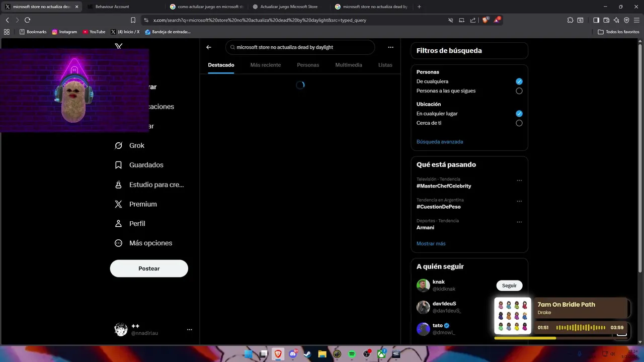Go to Perfil in sidebar
The height and width of the screenshot is (362, 644).
(x=130, y=223)
